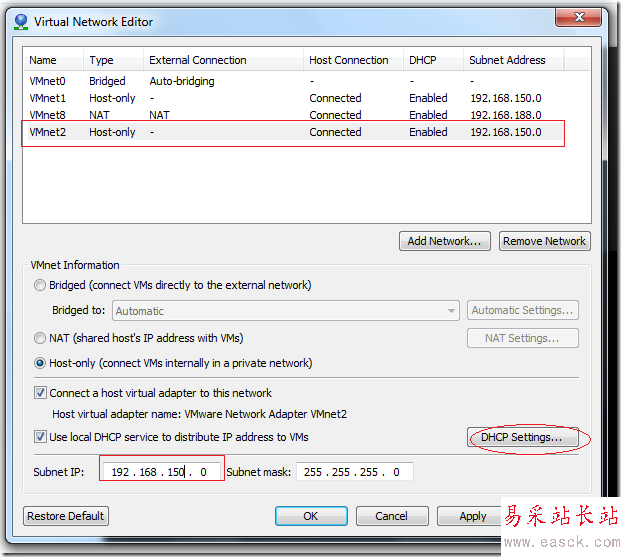This screenshot has width=621, height=557.
Task: Click the Host Connection column header
Action: 353,60
